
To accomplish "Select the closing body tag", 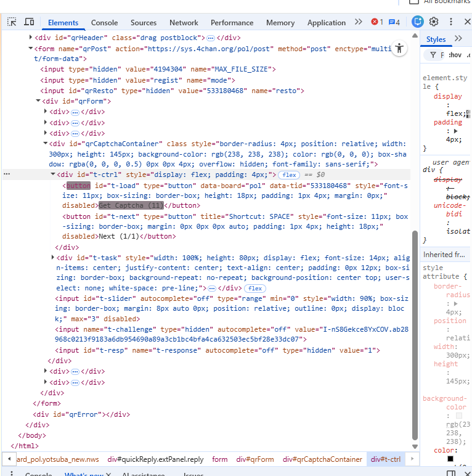I will [x=32, y=435].
